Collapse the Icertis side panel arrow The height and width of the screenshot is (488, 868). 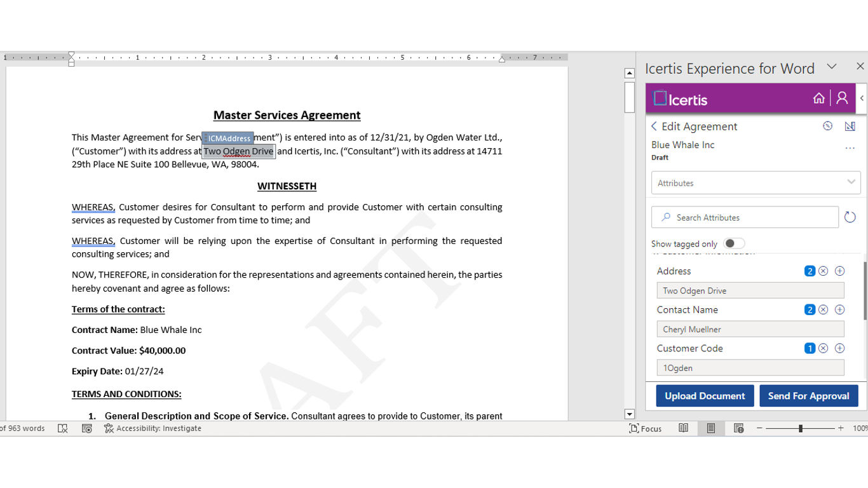pos(862,98)
